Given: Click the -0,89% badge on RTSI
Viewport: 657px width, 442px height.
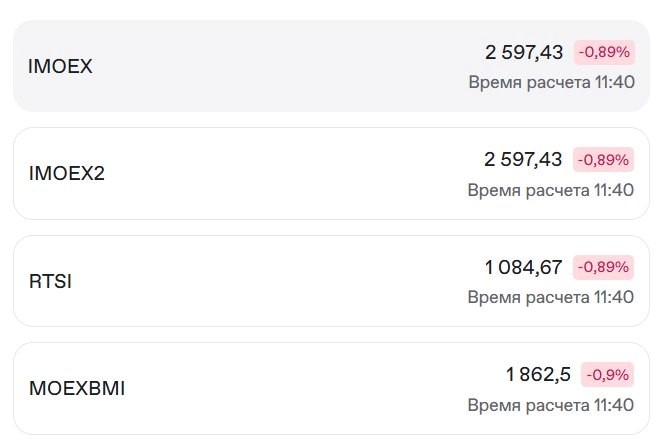Looking at the screenshot, I should pyautogui.click(x=603, y=267).
